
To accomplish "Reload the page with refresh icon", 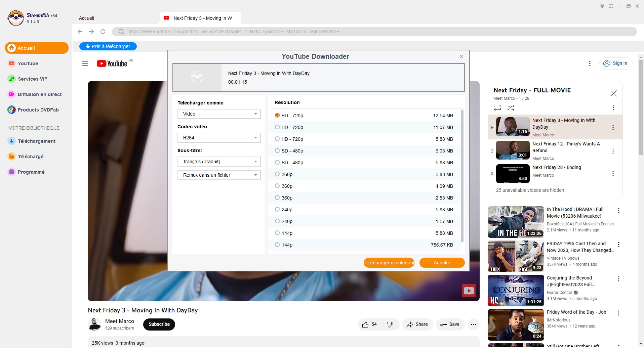I will pyautogui.click(x=103, y=32).
